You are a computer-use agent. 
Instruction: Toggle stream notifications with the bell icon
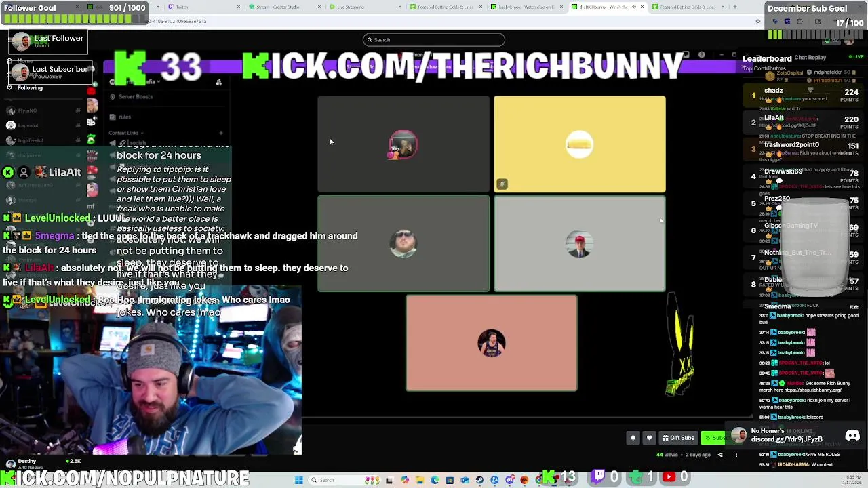pyautogui.click(x=633, y=438)
